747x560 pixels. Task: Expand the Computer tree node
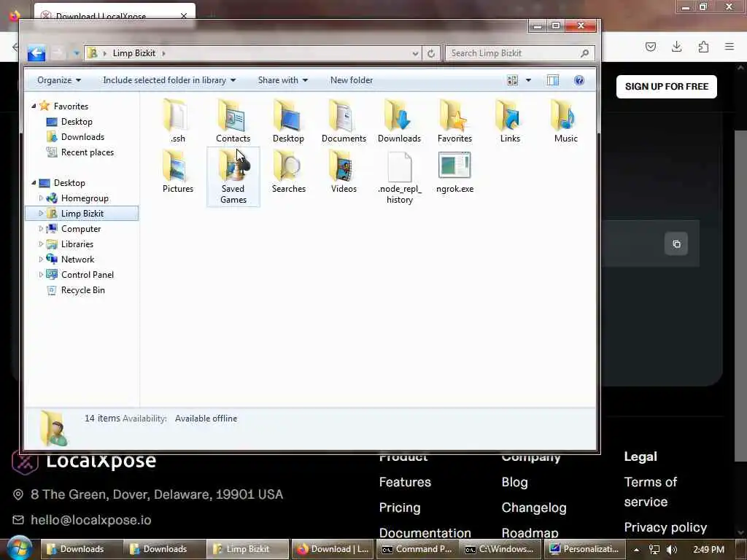(41, 228)
